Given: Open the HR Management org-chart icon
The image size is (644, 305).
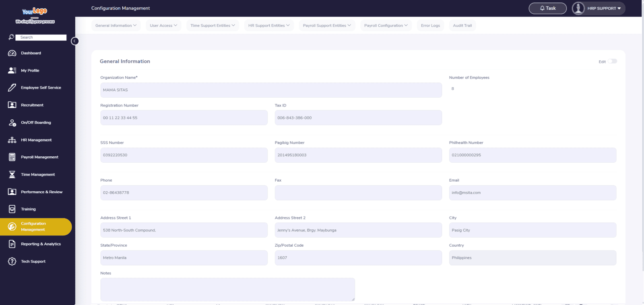Looking at the screenshot, I should [x=12, y=140].
